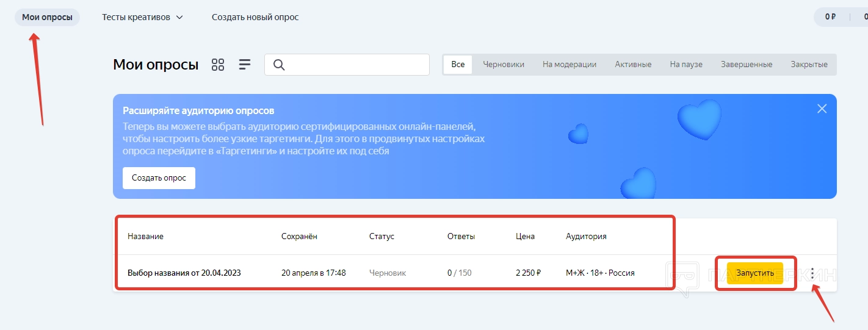
Task: Select the Закрытые filter tab
Action: point(809,64)
